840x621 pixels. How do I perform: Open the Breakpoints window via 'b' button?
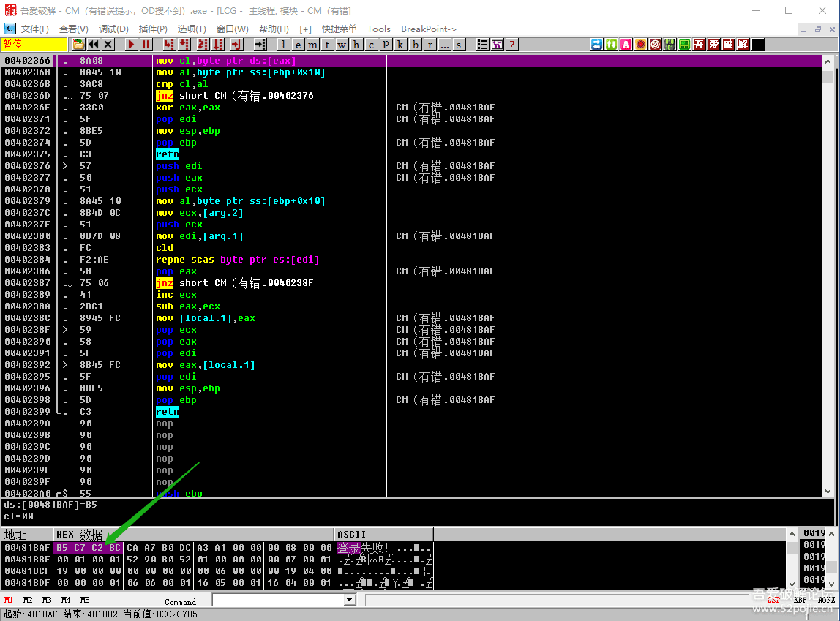point(416,45)
